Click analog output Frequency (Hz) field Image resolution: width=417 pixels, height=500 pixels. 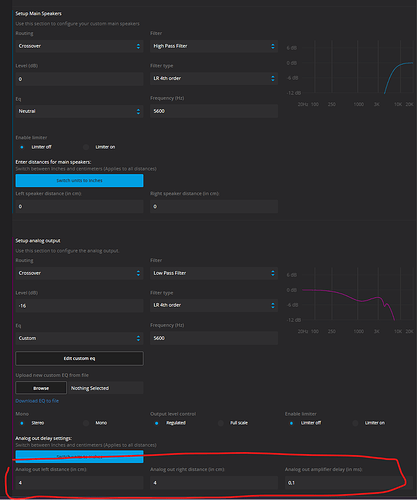(214, 338)
